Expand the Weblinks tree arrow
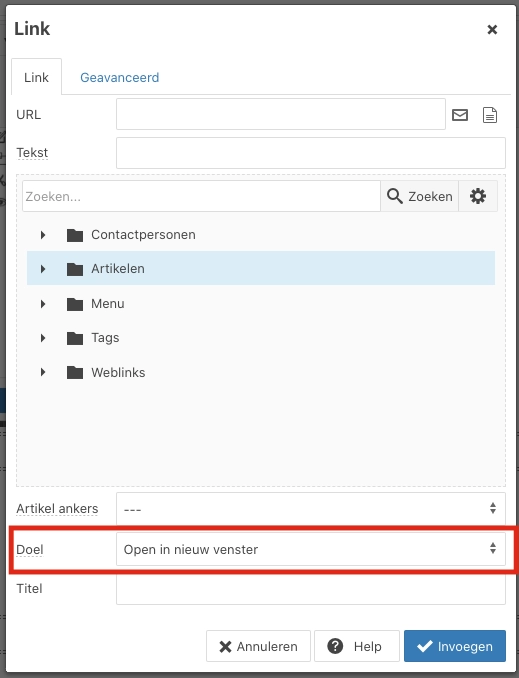 click(43, 372)
